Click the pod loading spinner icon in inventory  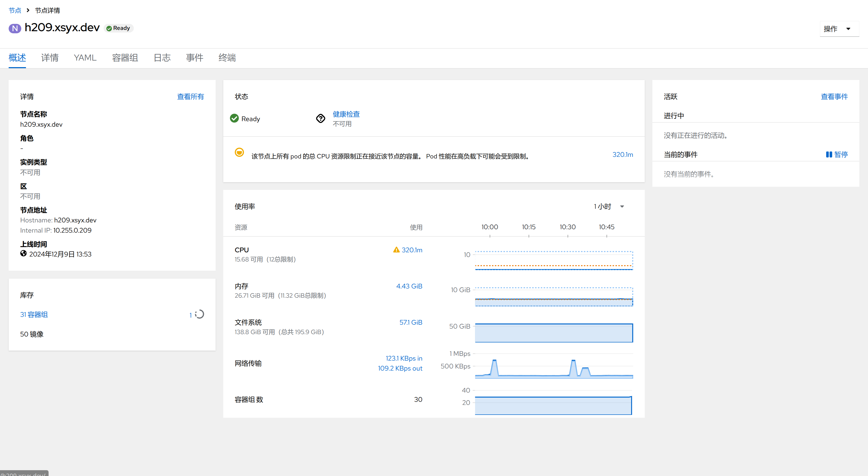(199, 314)
